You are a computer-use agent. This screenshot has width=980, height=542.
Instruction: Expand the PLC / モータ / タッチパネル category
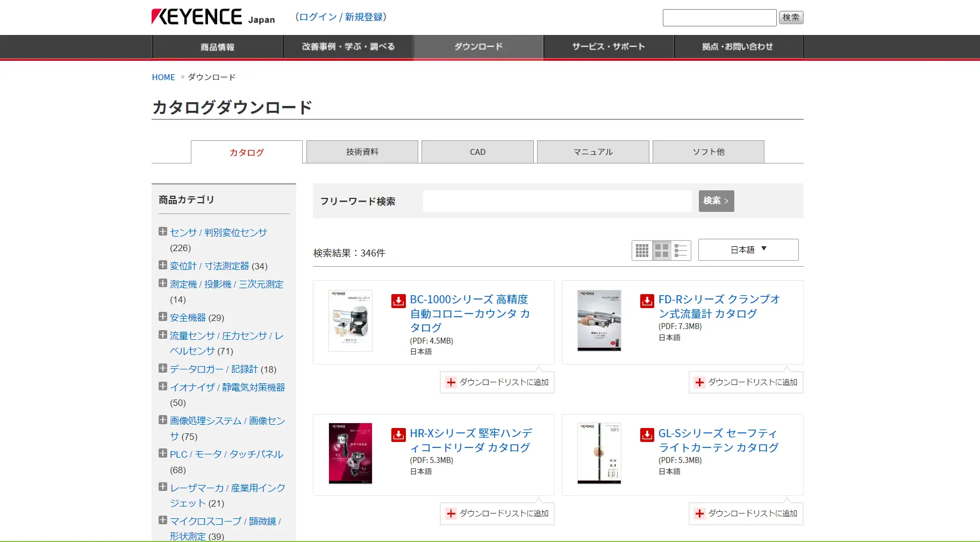[163, 453]
